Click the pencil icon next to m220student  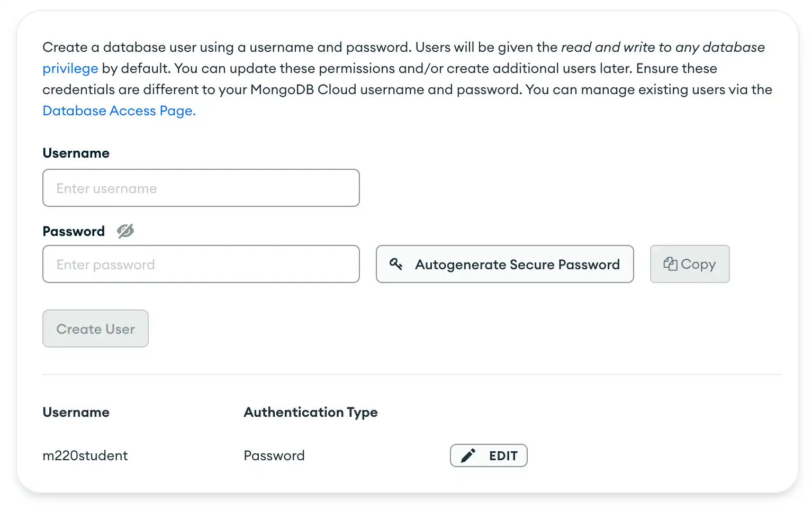[x=468, y=455]
